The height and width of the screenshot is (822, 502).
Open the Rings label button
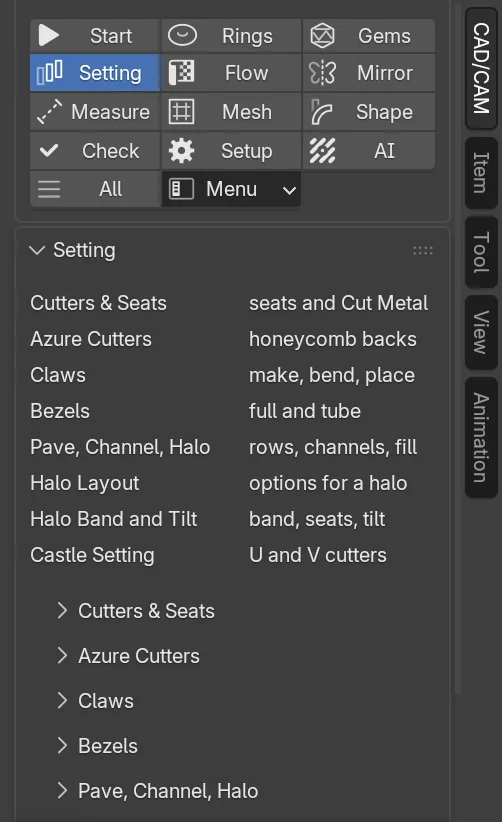click(247, 36)
